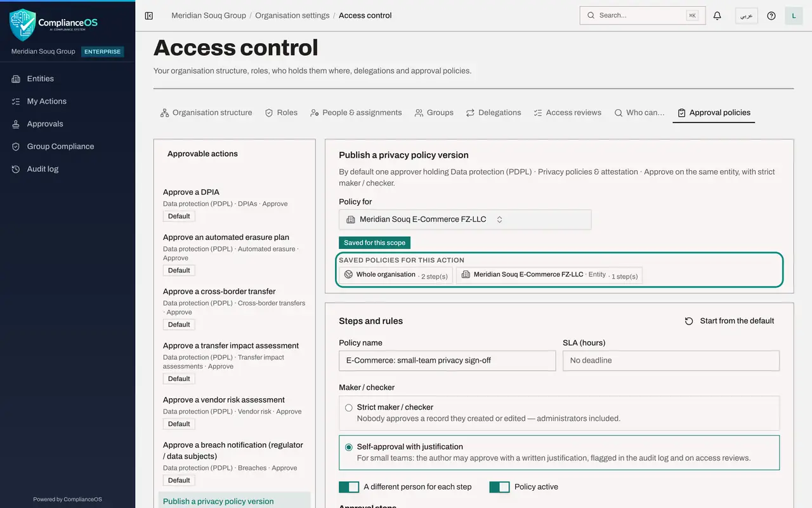
Task: Select Approve a breach notification action
Action: (x=235, y=462)
